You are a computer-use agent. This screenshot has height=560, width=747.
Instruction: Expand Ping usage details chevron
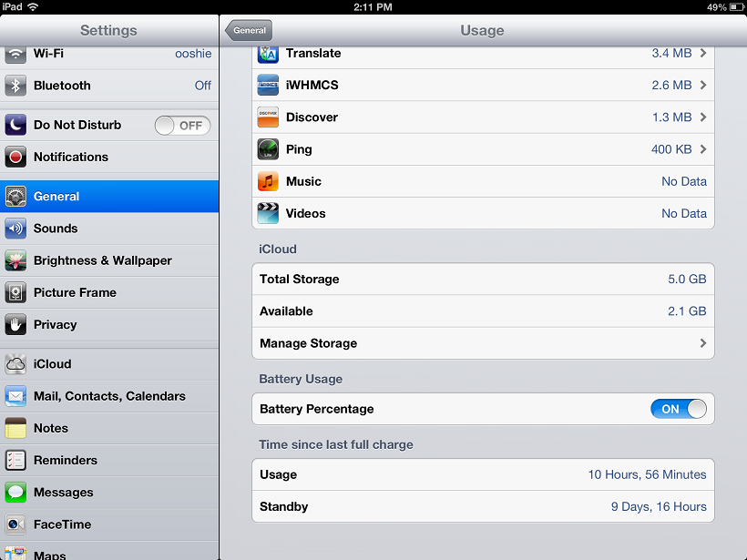click(x=703, y=149)
